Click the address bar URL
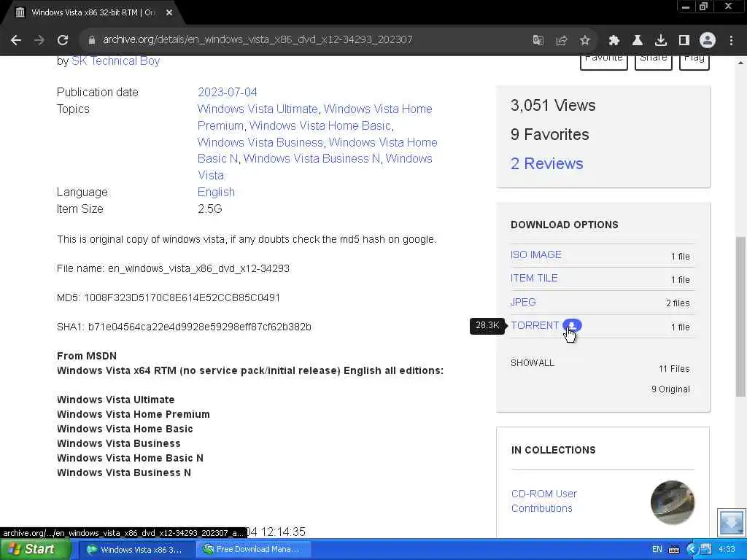 258,39
